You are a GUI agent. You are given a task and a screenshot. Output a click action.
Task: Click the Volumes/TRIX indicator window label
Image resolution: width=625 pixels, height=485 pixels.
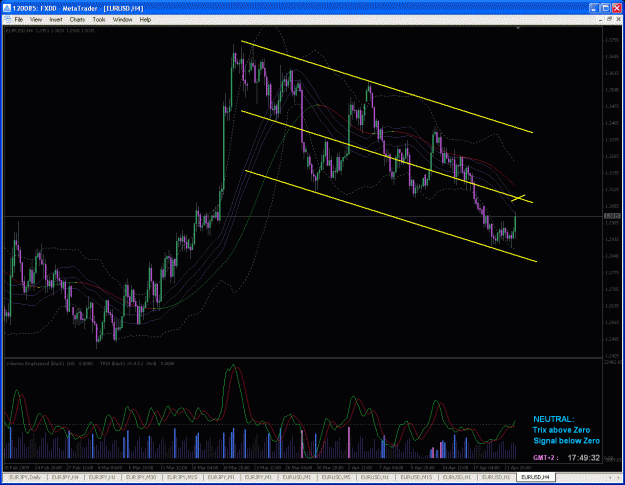pyautogui.click(x=90, y=363)
